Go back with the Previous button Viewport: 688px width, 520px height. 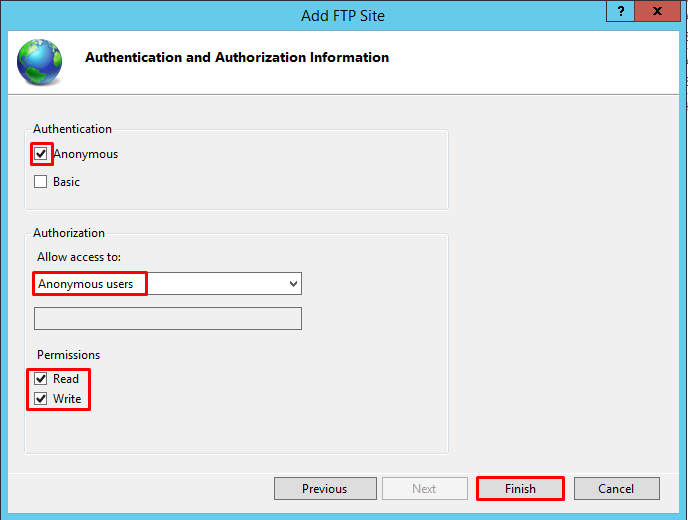(325, 489)
